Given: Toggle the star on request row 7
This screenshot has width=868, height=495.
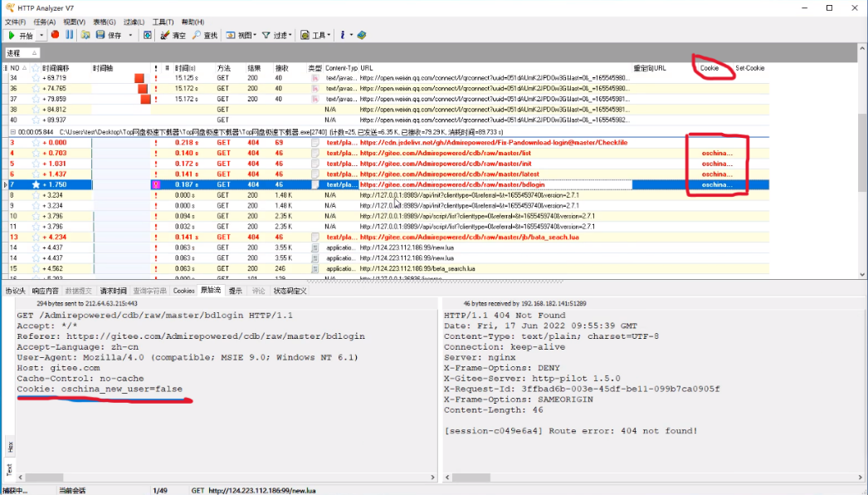Looking at the screenshot, I should (36, 184).
